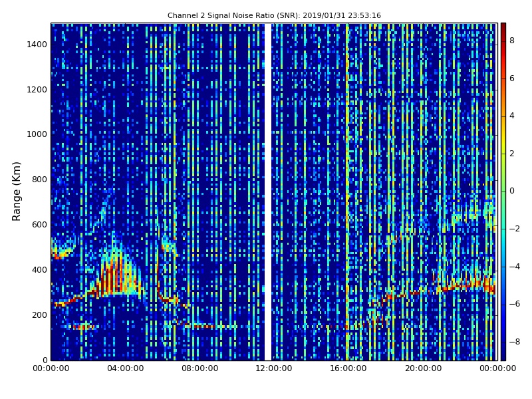Screen dimensions: 532x399
Task: Click the colorbar label 6
Action: point(512,78)
